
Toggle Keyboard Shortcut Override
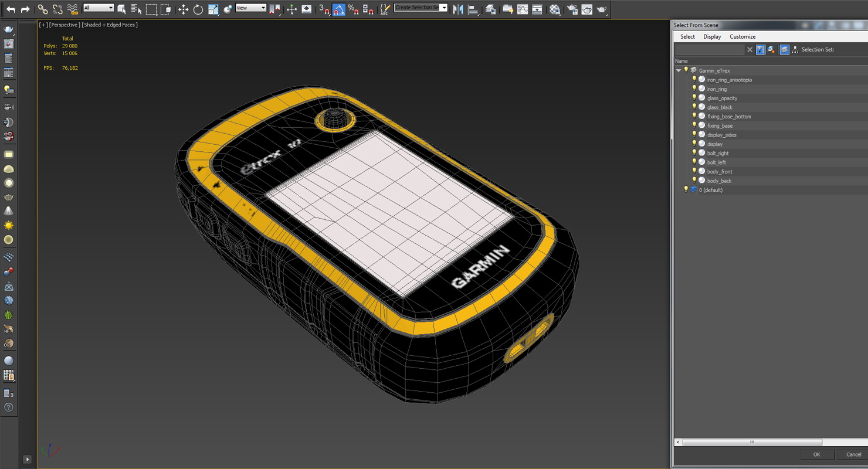[x=306, y=9]
